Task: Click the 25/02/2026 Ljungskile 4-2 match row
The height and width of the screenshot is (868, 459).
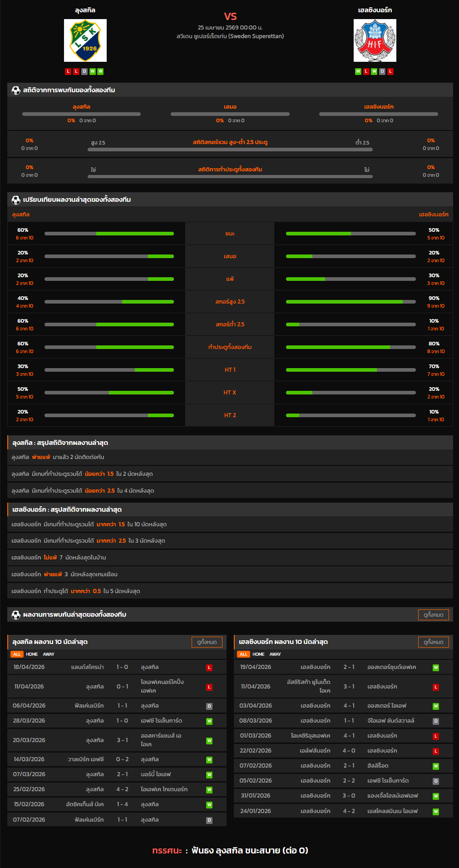Action: coord(117,789)
